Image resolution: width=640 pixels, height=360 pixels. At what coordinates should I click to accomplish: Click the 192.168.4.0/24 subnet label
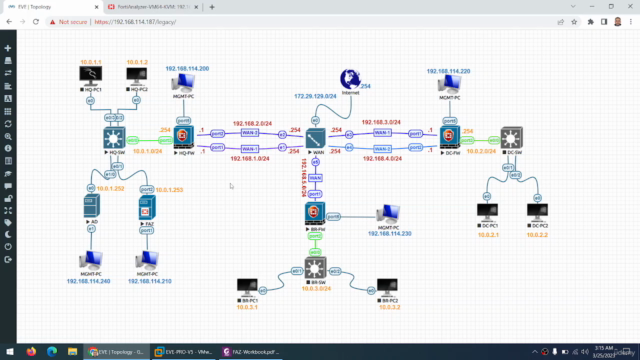click(382, 159)
